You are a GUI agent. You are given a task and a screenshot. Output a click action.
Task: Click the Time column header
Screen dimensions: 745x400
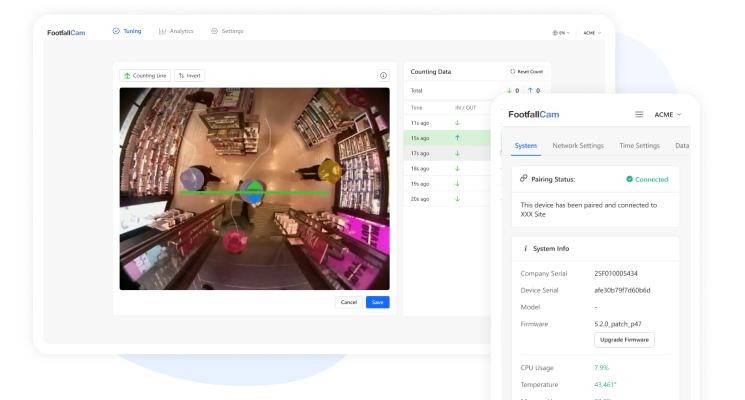(417, 108)
